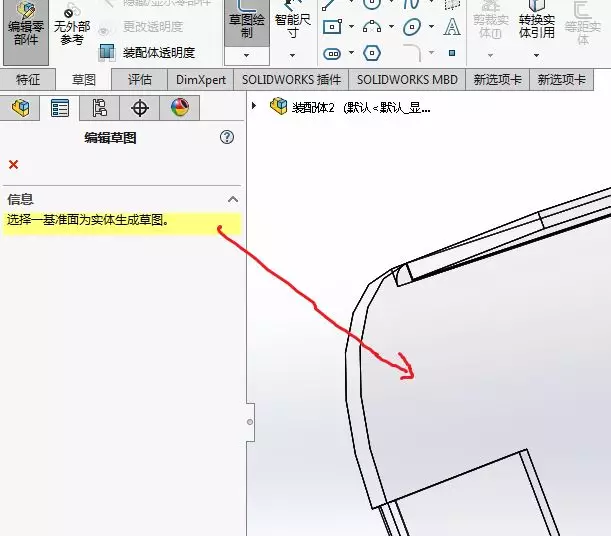This screenshot has height=536, width=611.
Task: Collapse the 信息 section chevron
Action: pos(233,199)
